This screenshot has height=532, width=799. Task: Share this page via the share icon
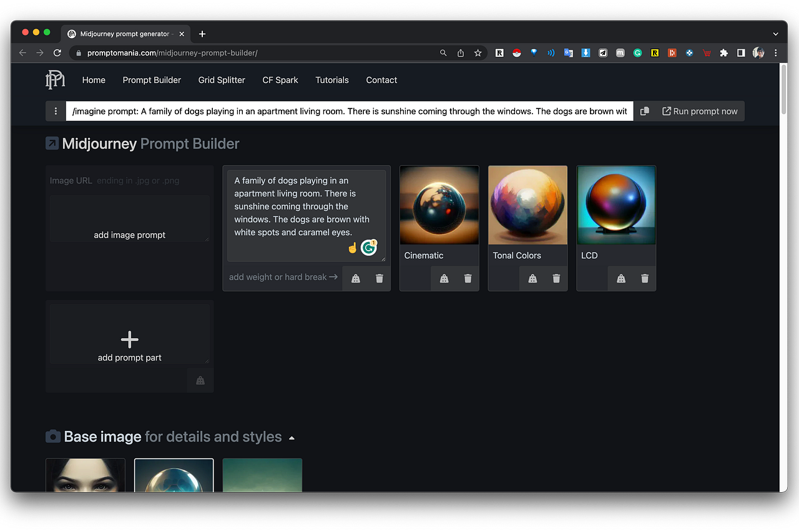461,53
